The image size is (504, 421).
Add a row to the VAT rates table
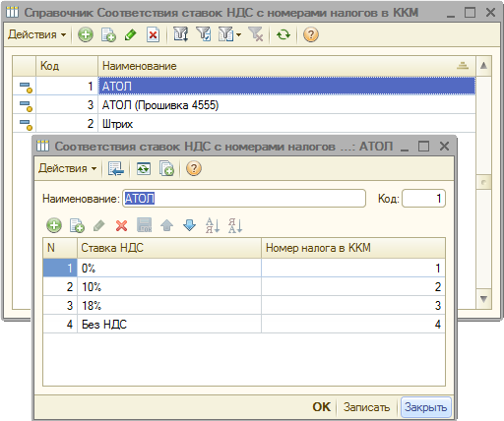point(54,225)
